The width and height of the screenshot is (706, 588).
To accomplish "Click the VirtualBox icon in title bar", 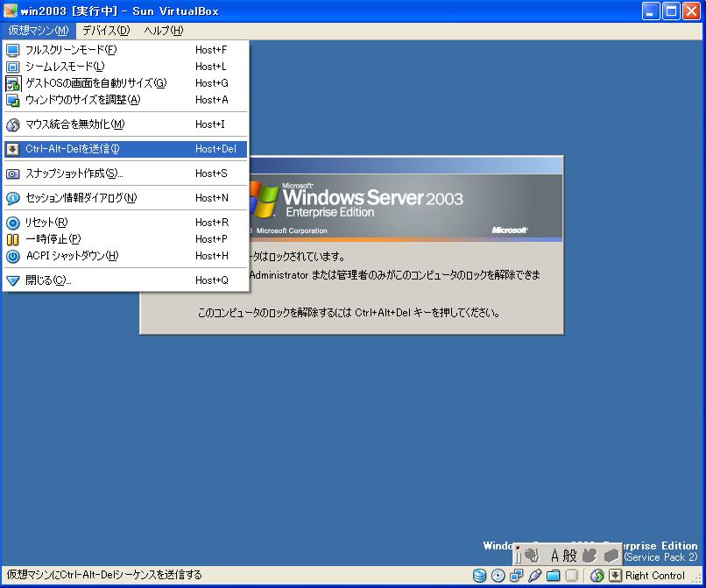I will click(x=10, y=11).
